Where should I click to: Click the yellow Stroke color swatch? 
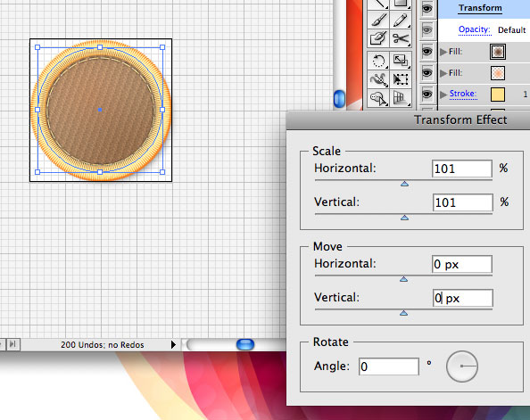(x=498, y=95)
